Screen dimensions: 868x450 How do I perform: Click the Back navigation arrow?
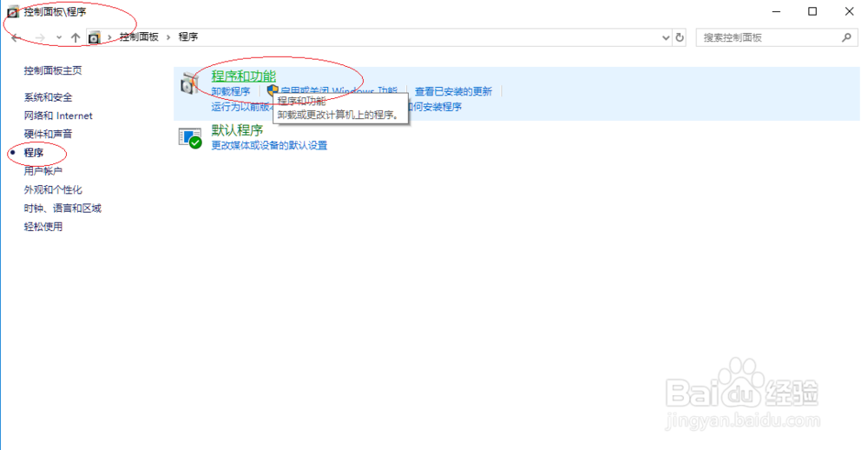pos(16,37)
